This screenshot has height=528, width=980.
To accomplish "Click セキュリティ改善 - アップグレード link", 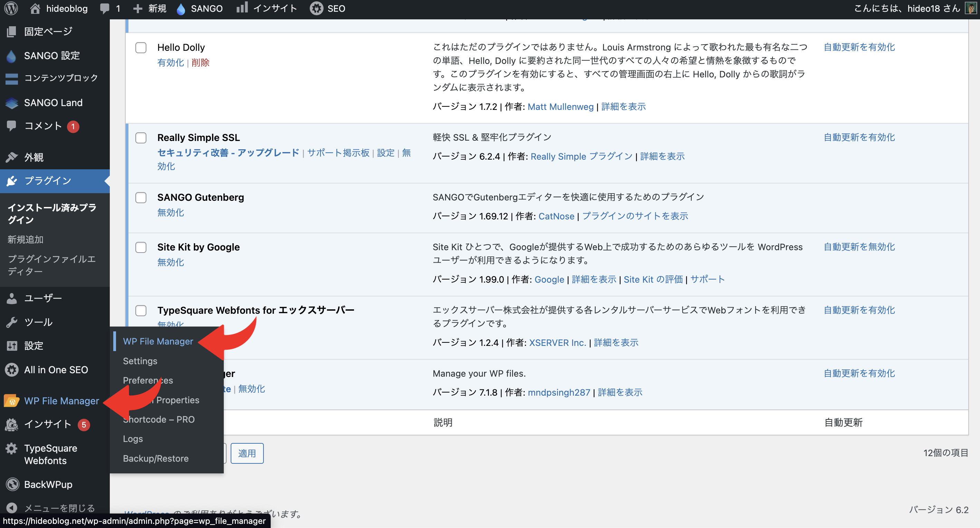I will pos(228,153).
